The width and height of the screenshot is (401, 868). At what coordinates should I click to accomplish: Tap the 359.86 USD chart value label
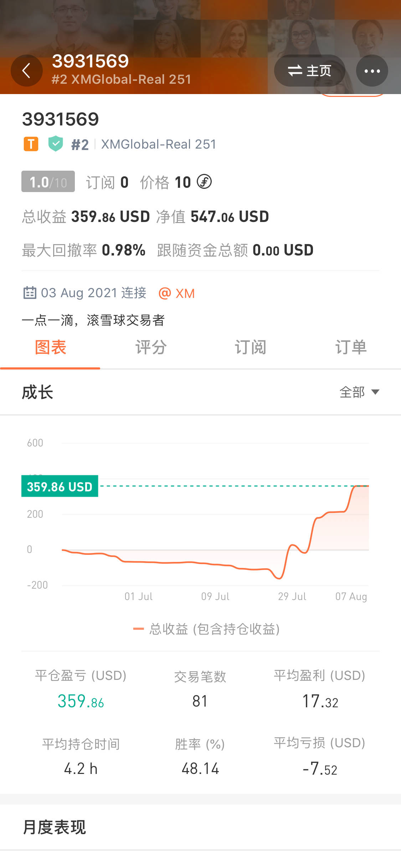(60, 486)
